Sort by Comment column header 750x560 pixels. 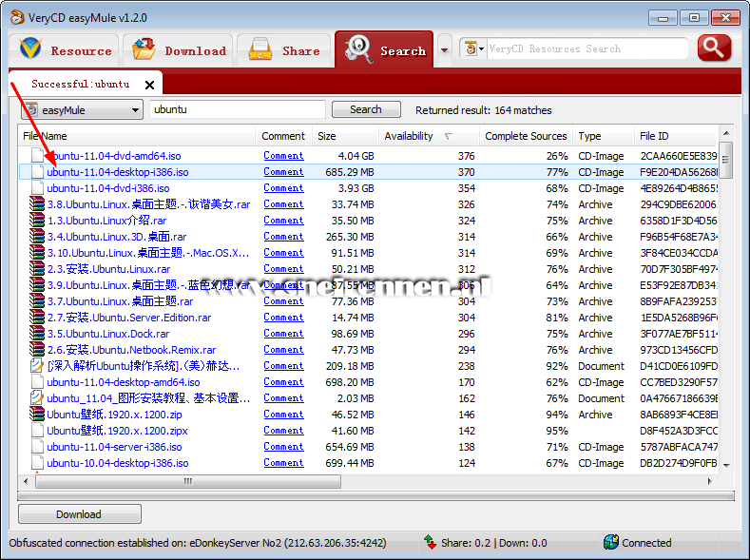point(283,136)
